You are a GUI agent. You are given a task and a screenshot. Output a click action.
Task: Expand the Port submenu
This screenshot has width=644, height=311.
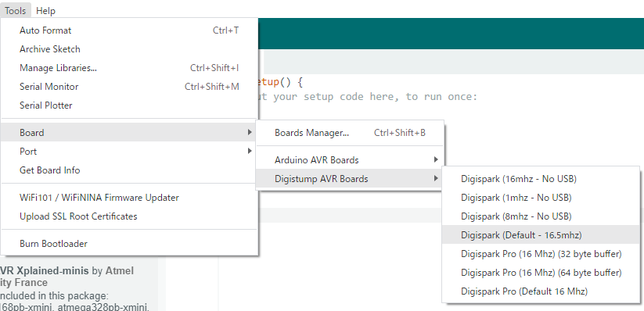129,152
